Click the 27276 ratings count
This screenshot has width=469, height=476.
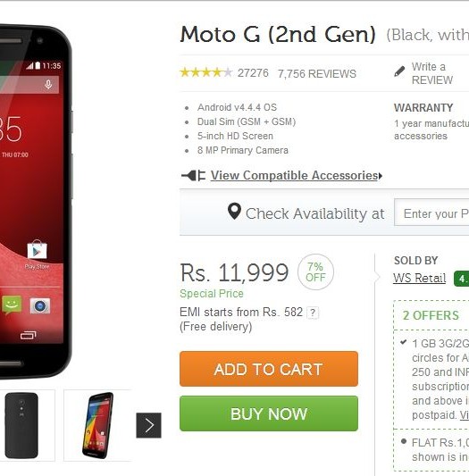coord(253,73)
